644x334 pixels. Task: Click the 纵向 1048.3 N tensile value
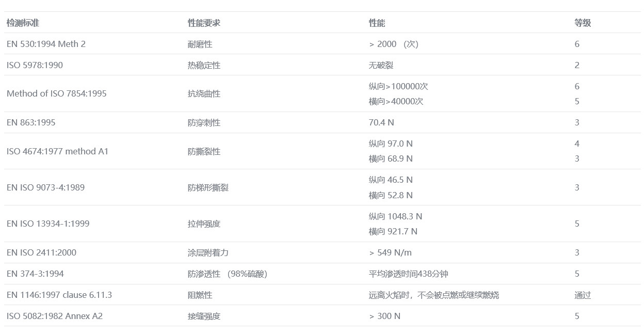pos(395,217)
